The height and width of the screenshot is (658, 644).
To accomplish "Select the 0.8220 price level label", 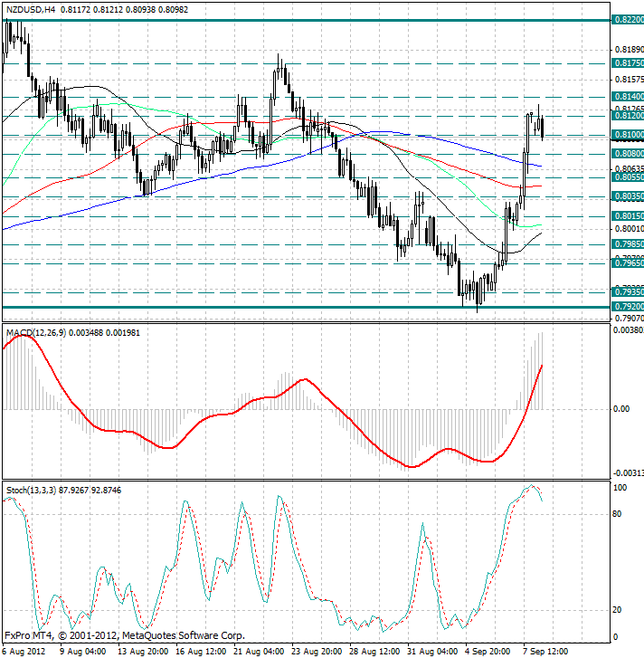I will 628,19.
